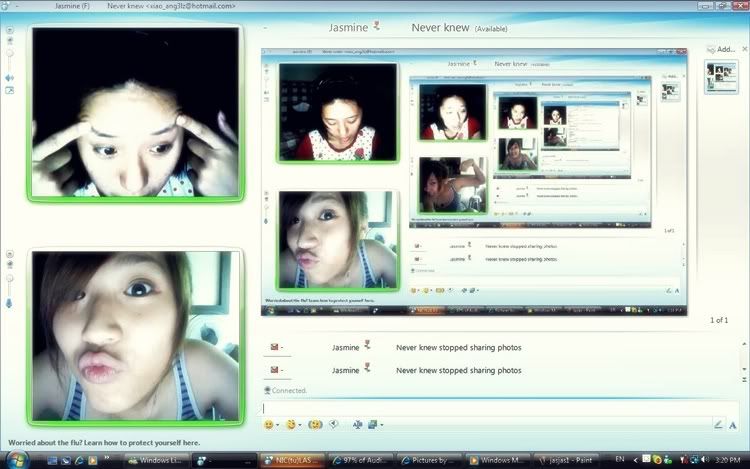Switch to 'jasjas1 - Paint' taskbar button
The width and height of the screenshot is (750, 469).
coord(566,460)
